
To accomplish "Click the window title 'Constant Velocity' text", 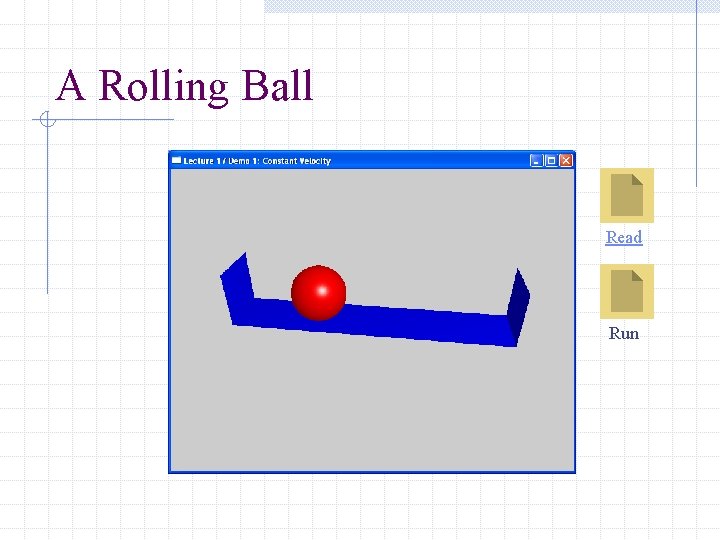I will coord(297,161).
